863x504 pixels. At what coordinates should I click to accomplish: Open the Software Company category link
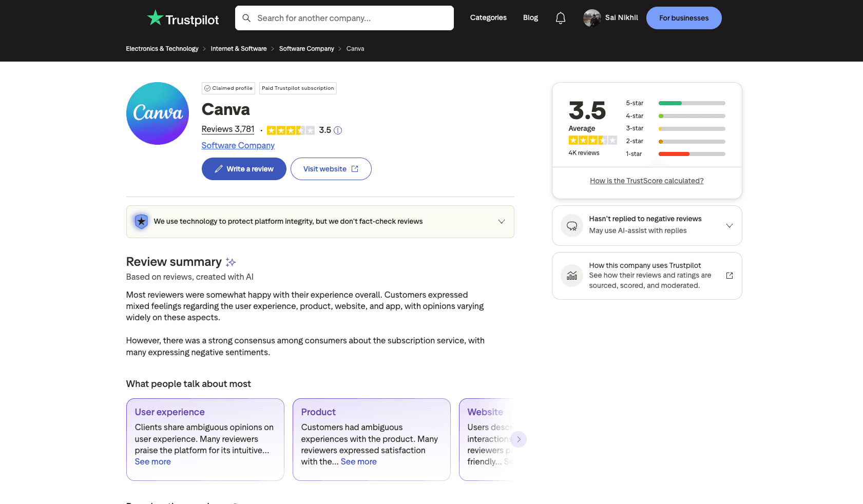(x=238, y=145)
